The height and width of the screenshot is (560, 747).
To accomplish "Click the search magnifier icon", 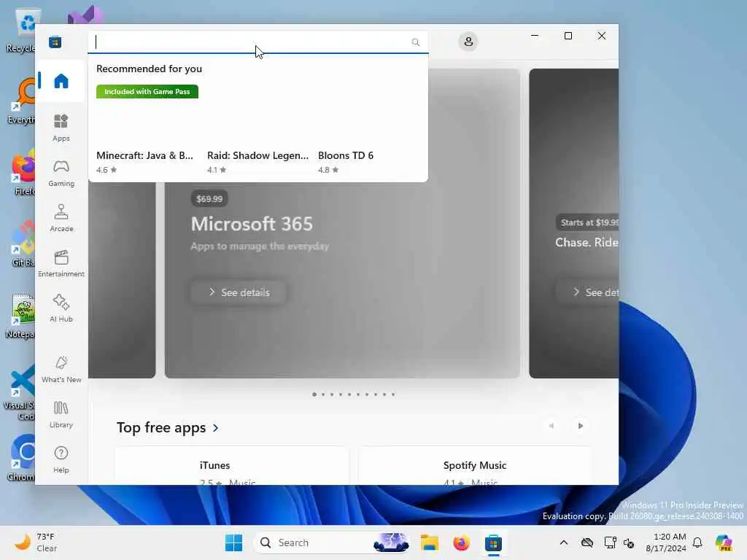I will (x=415, y=42).
